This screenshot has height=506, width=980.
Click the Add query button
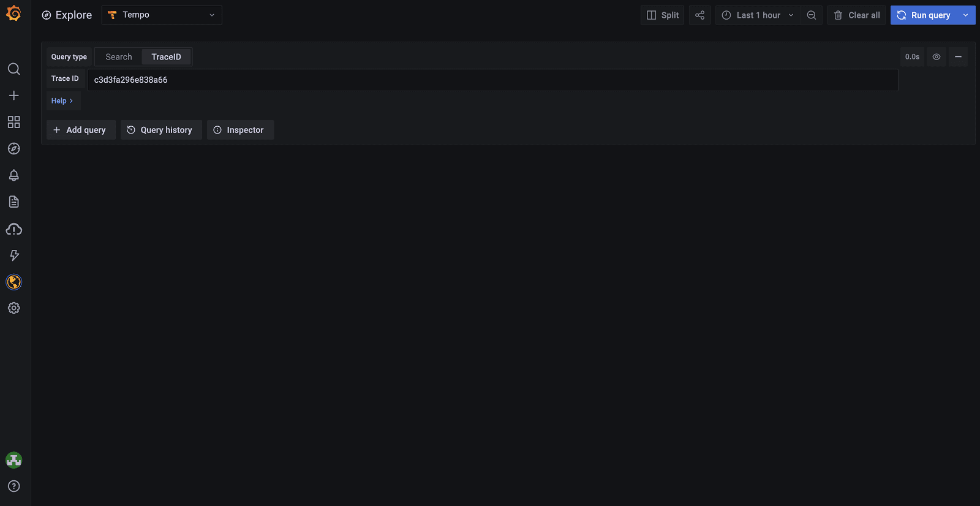81,130
